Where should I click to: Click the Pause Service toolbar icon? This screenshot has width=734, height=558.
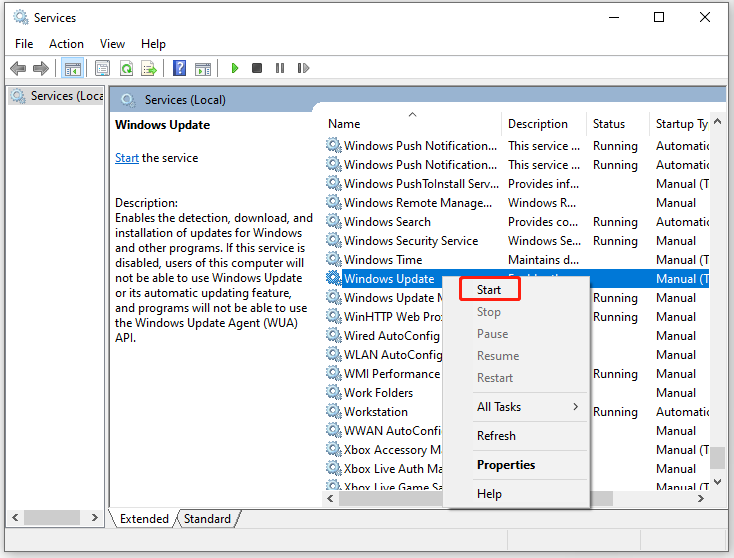(x=280, y=68)
